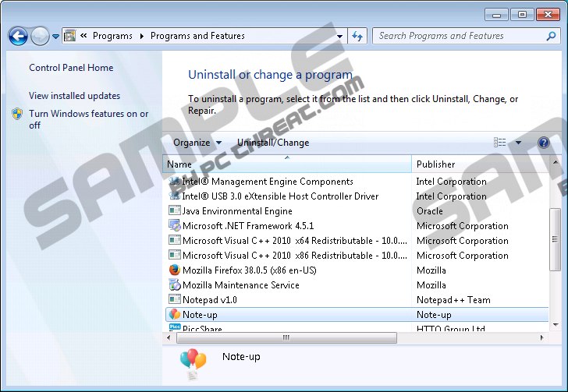568x392 pixels.
Task: Select Microsoft Visual C++ 2010 x86 Redistributable
Action: (x=357, y=256)
